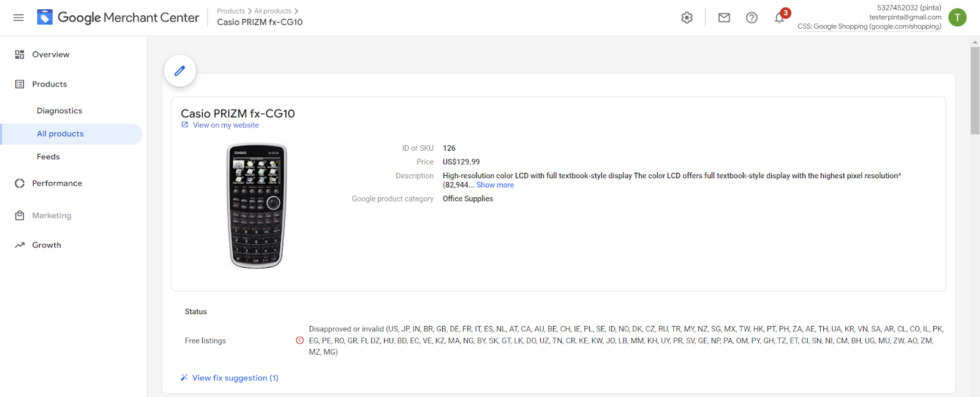Click the ID or SKU value 126

[x=449, y=148]
